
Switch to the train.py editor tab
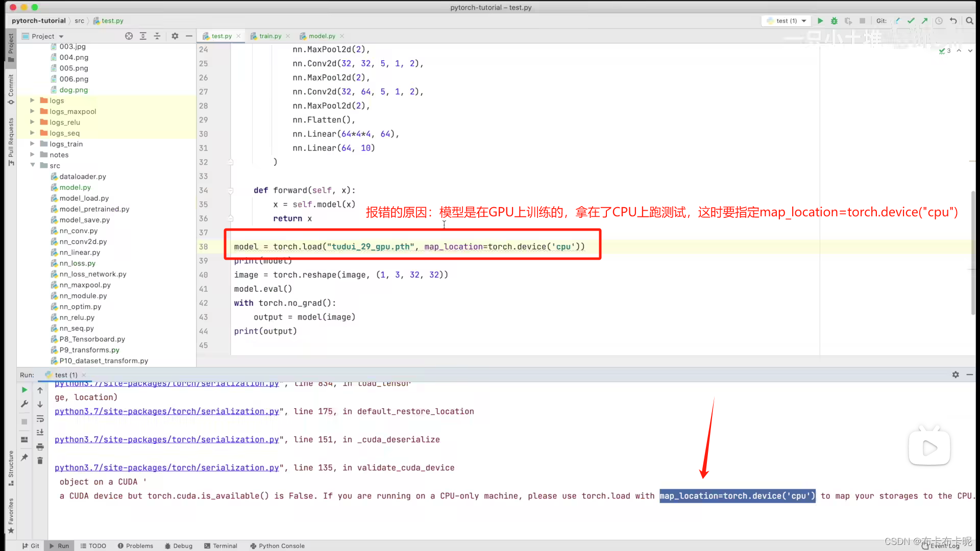[x=270, y=36]
